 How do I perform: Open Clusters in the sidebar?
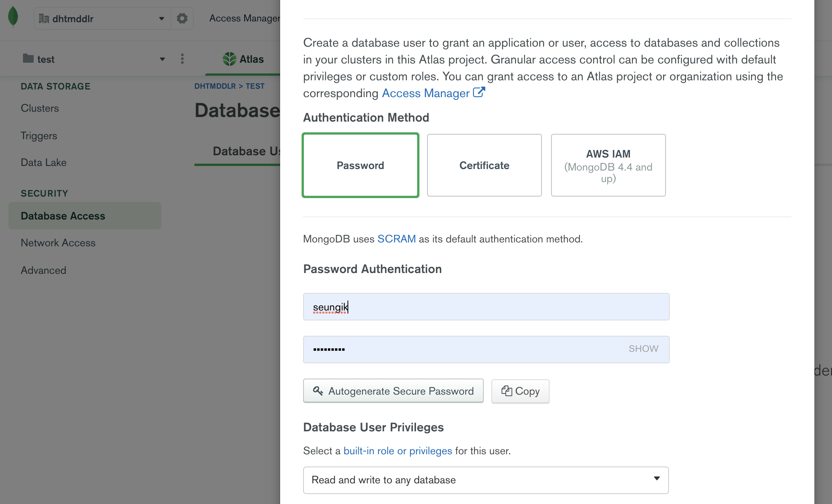(x=40, y=108)
